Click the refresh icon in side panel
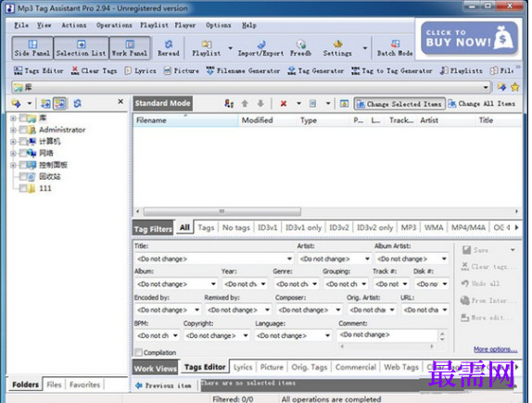Image resolution: width=532 pixels, height=403 pixels. (x=77, y=103)
